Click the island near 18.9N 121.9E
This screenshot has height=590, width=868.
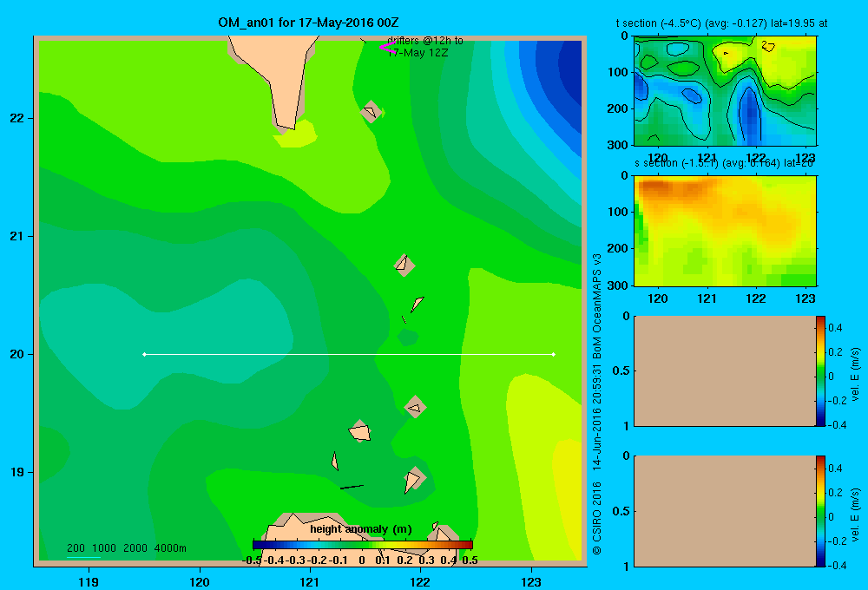pyautogui.click(x=413, y=479)
